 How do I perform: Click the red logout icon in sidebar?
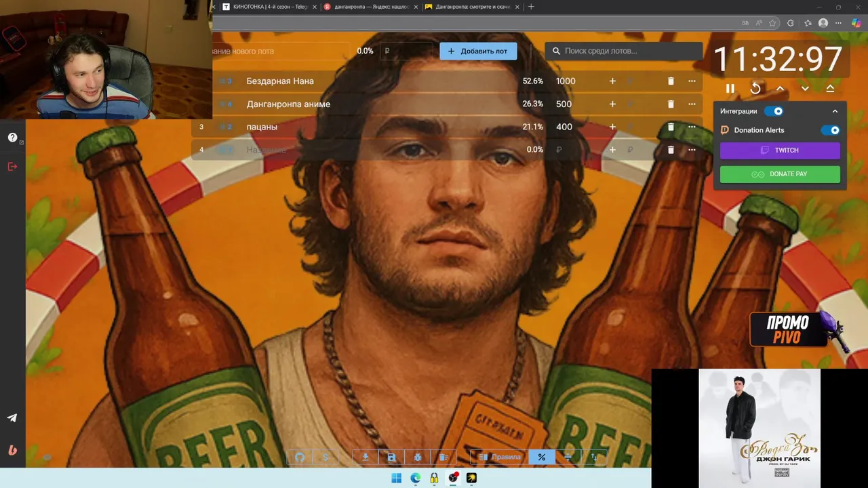[x=12, y=166]
